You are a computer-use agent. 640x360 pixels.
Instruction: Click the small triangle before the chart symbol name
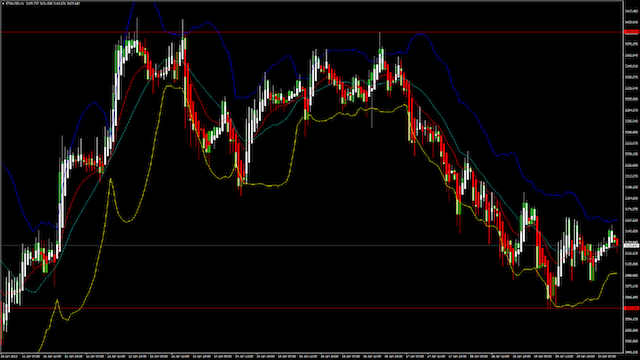(x=4, y=3)
